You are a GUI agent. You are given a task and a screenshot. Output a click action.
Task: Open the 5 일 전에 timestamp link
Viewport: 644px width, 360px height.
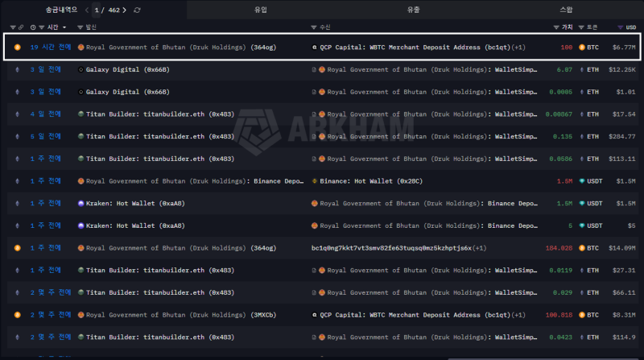(x=46, y=136)
